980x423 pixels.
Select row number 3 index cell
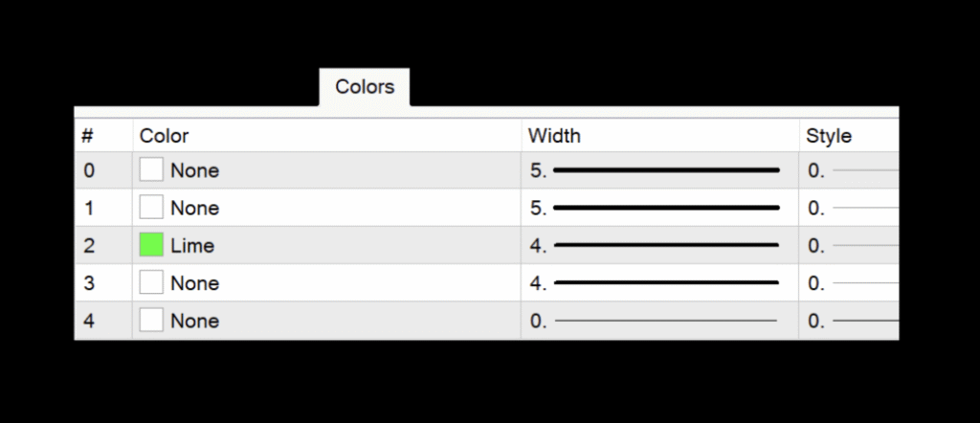click(89, 283)
